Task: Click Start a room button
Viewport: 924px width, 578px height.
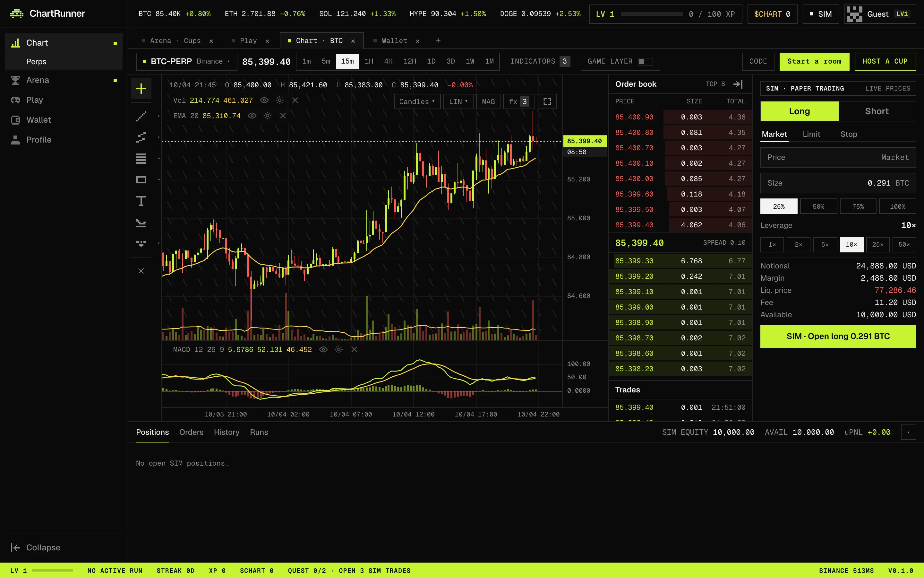Action: pyautogui.click(x=814, y=62)
